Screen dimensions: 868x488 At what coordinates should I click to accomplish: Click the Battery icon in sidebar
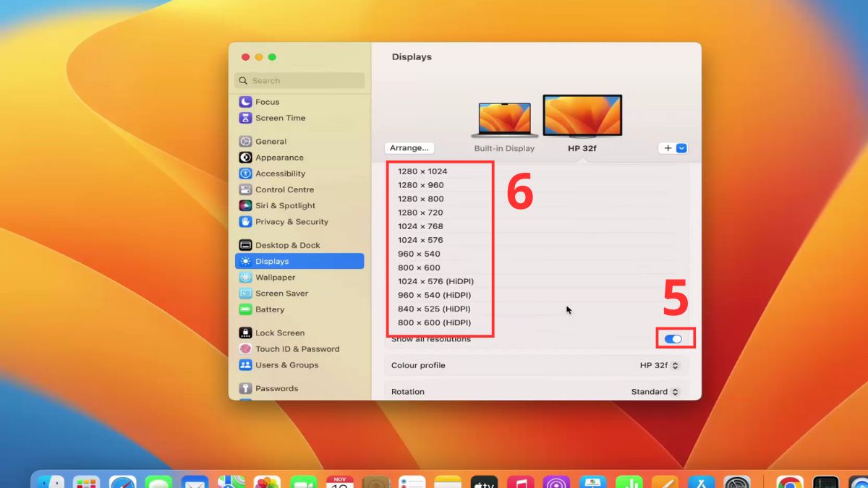(x=245, y=309)
